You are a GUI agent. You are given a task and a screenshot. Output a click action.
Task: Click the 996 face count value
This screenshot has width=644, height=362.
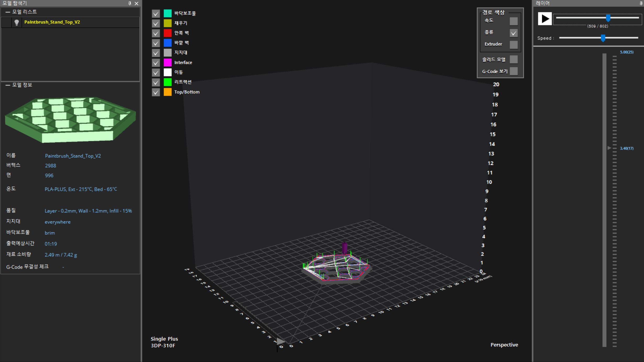49,175
